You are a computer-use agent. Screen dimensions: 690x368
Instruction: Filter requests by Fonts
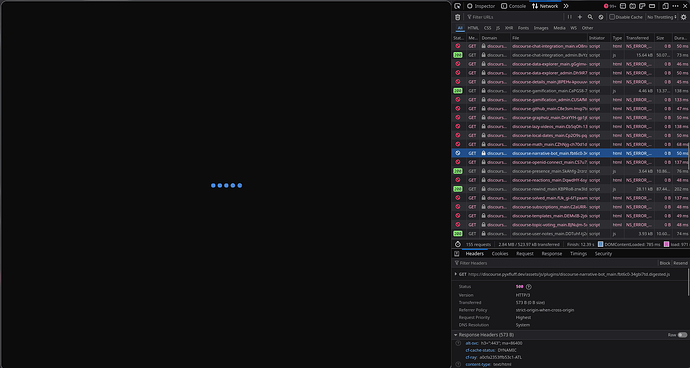coord(523,28)
